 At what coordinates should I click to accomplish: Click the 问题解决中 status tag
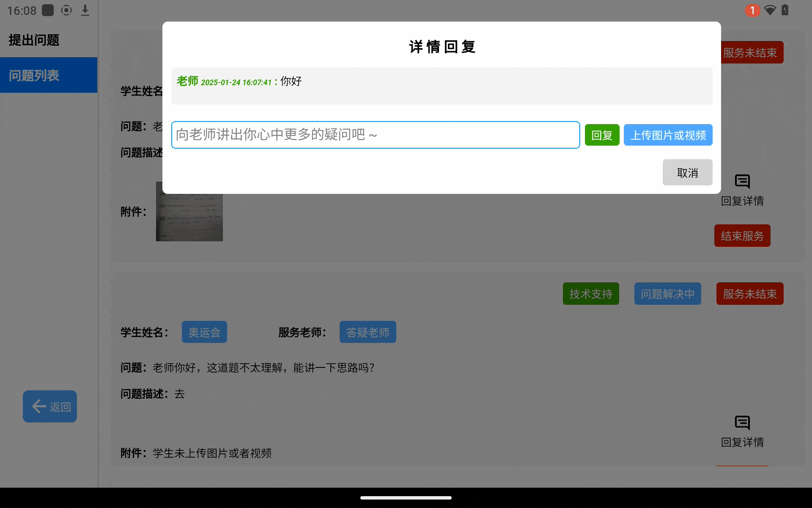tap(667, 294)
